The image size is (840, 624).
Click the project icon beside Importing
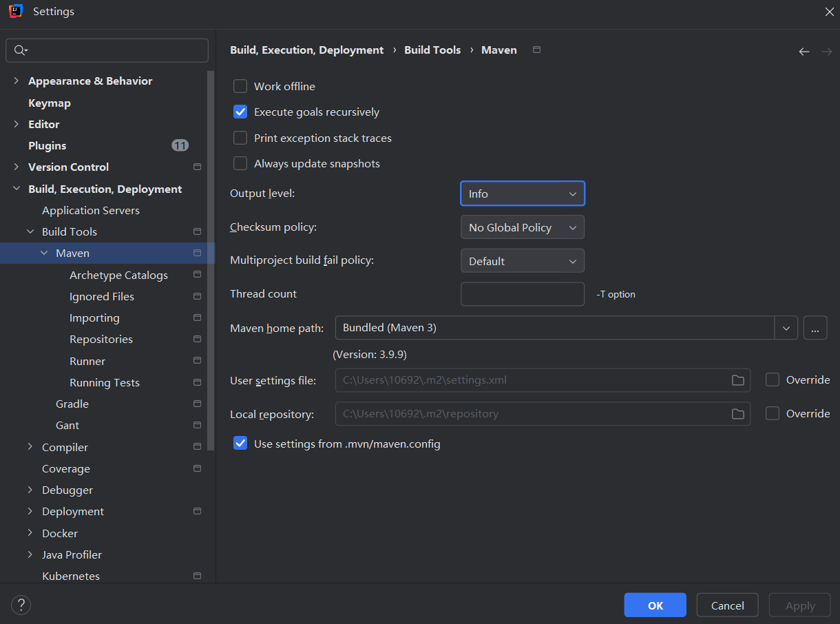coord(197,318)
